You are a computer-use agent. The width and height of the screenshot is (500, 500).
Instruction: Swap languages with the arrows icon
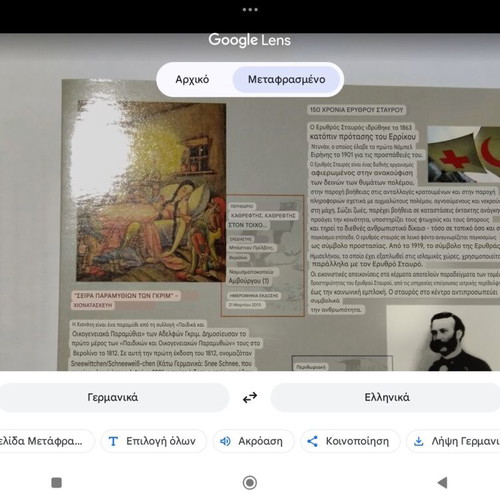(250, 397)
